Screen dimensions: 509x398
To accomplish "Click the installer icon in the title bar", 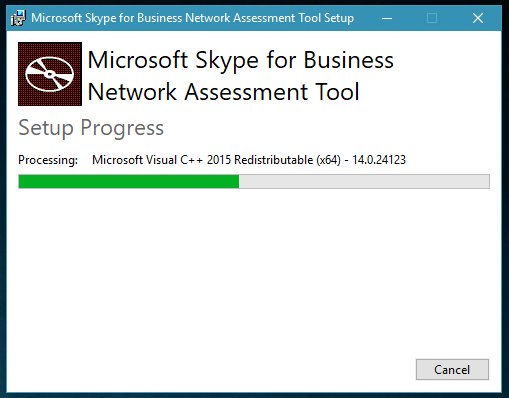I will [x=18, y=18].
